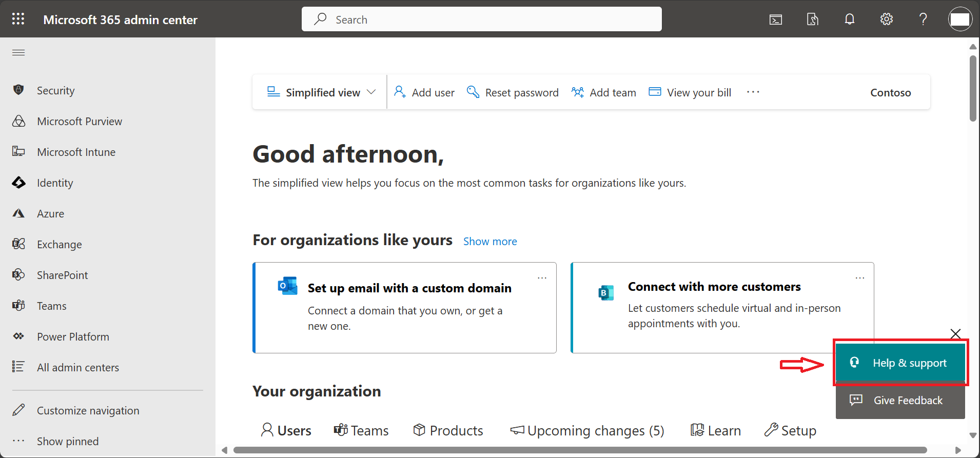Click the document icon in header
The width and height of the screenshot is (980, 458).
click(813, 19)
